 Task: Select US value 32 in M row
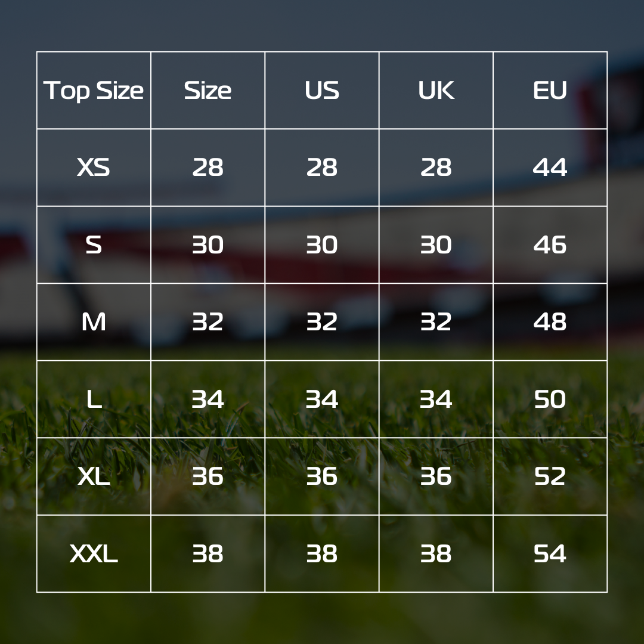(322, 322)
